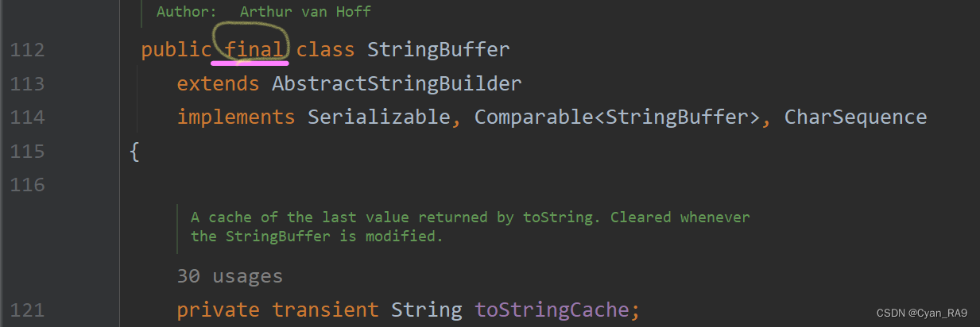Click the opening brace on line 115
The height and width of the screenshot is (327, 980).
[x=134, y=151]
